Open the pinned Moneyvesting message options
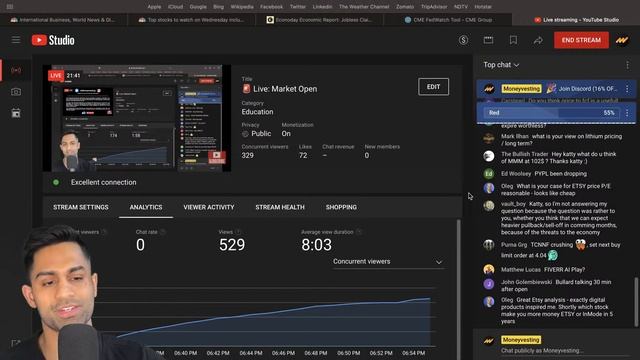640x360 pixels. pos(627,89)
